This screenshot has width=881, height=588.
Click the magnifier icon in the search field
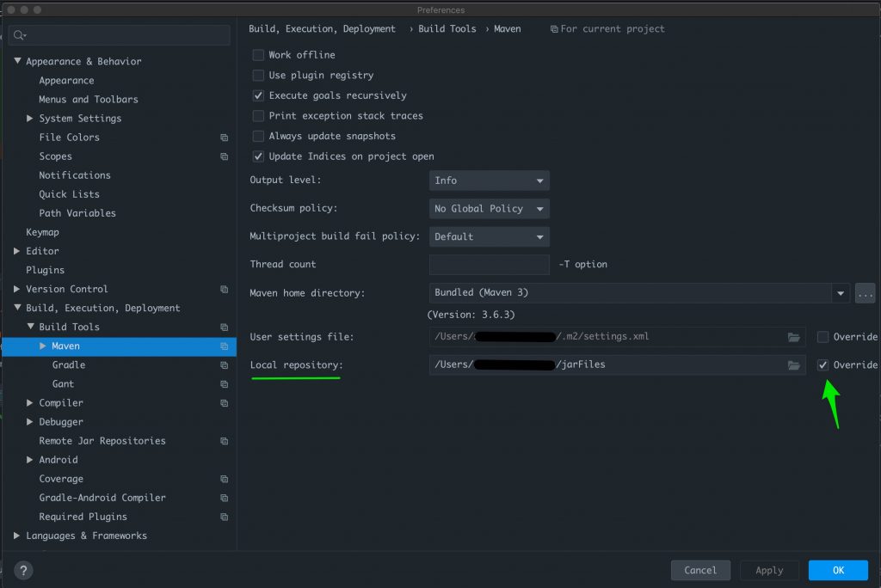coord(19,35)
